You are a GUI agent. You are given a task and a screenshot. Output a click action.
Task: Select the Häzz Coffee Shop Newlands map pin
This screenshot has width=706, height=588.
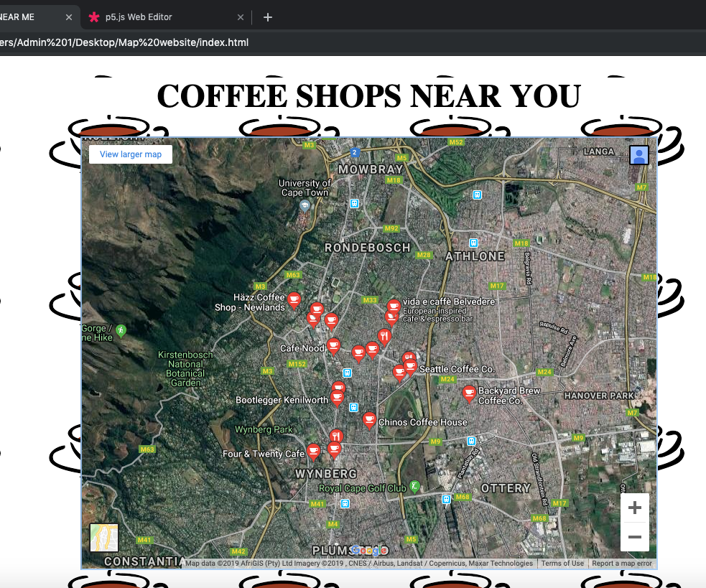coord(294,299)
